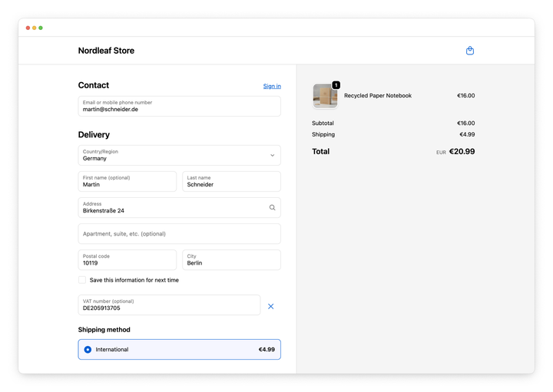The image size is (553, 392).
Task: Select the International shipping radio button
Action: click(88, 349)
